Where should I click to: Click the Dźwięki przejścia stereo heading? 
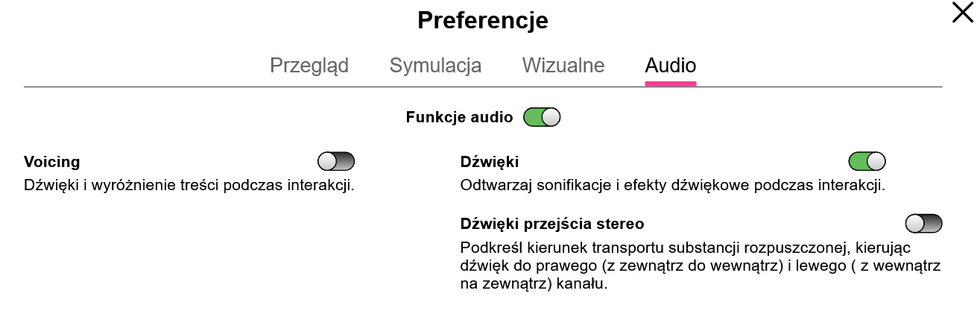552,224
